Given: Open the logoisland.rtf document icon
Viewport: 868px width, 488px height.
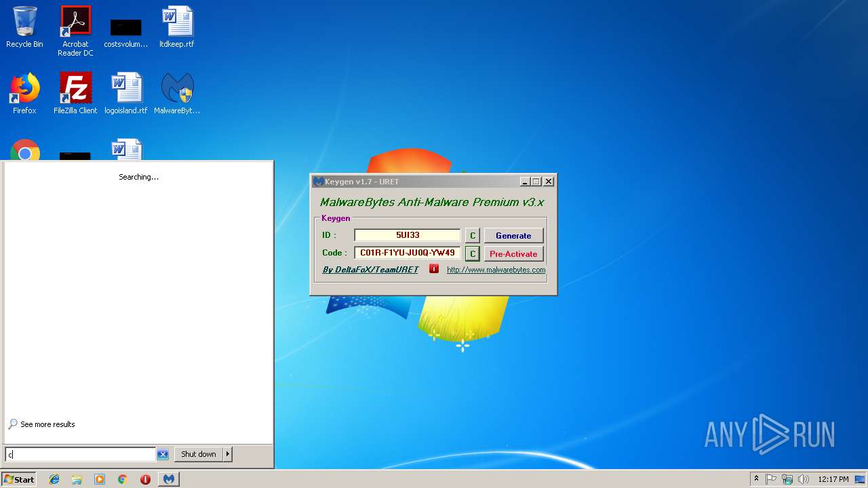Looking at the screenshot, I should point(126,94).
